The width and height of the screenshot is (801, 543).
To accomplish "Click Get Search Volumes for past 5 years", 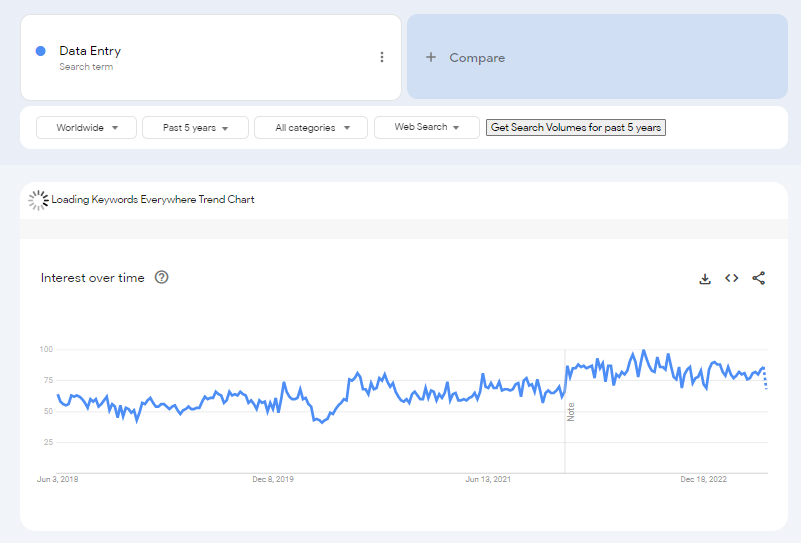I will [576, 128].
